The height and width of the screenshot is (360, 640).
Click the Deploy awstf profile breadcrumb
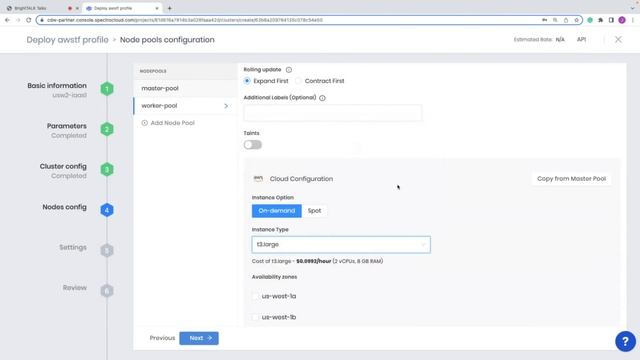[67, 40]
